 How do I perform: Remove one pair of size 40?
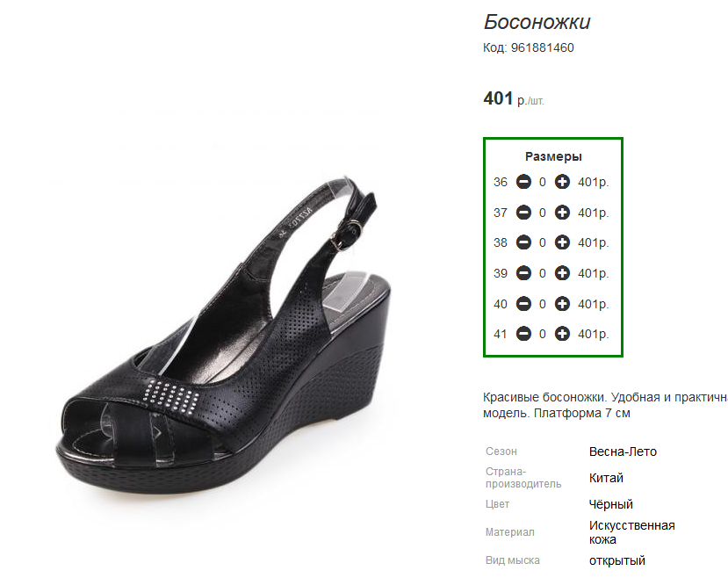(523, 304)
